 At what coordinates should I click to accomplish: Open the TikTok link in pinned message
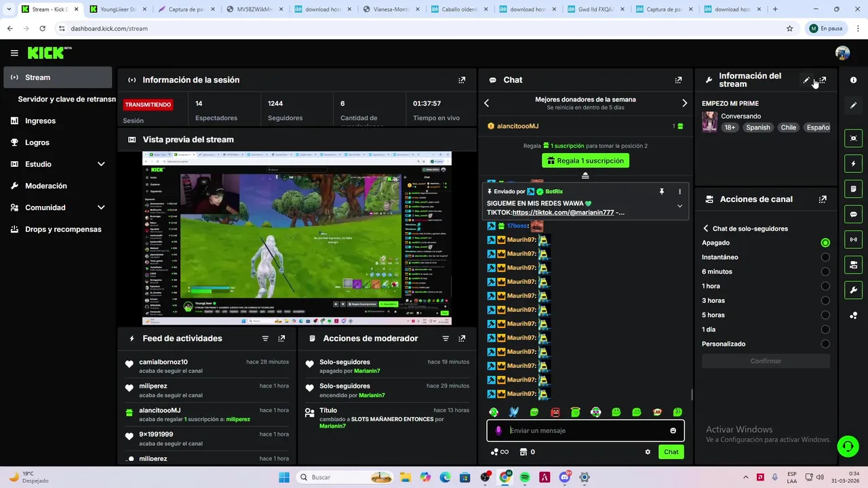pyautogui.click(x=563, y=212)
